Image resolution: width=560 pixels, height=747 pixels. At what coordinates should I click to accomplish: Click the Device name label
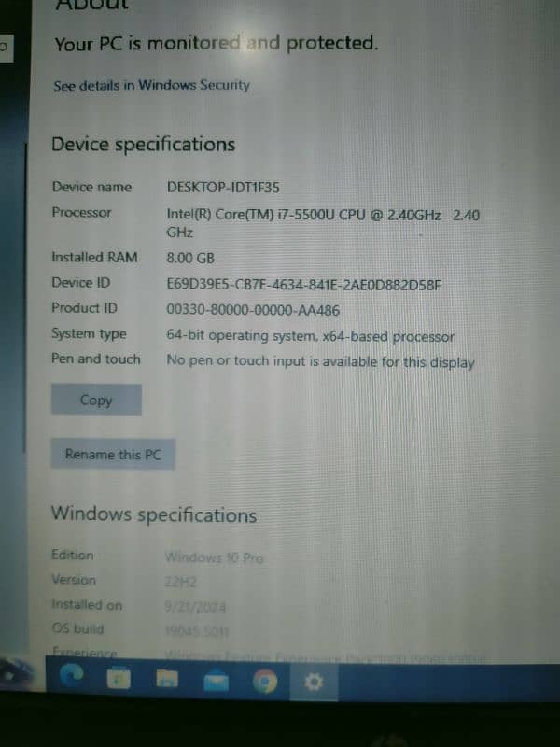click(x=91, y=187)
